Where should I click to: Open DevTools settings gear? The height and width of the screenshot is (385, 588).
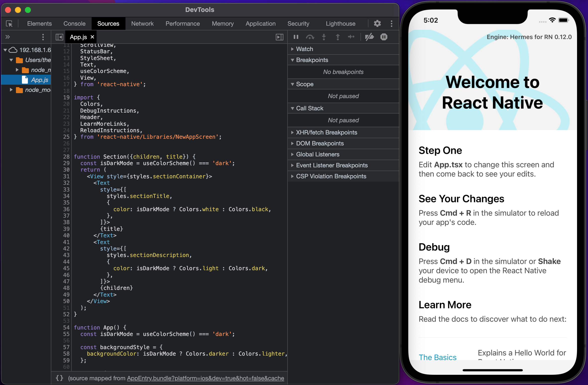[377, 24]
